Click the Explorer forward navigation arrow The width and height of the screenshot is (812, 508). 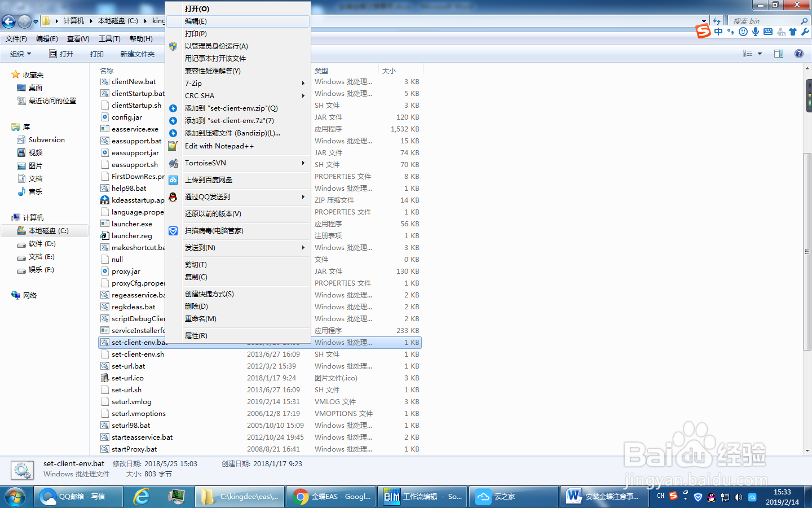click(24, 21)
